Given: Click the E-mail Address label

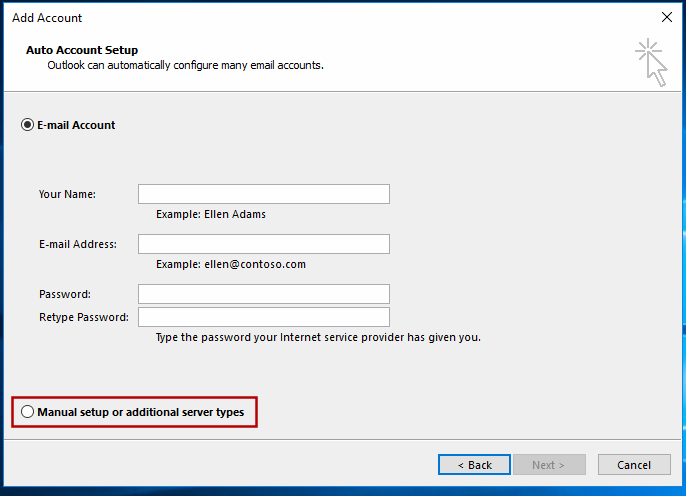Looking at the screenshot, I should coord(78,244).
